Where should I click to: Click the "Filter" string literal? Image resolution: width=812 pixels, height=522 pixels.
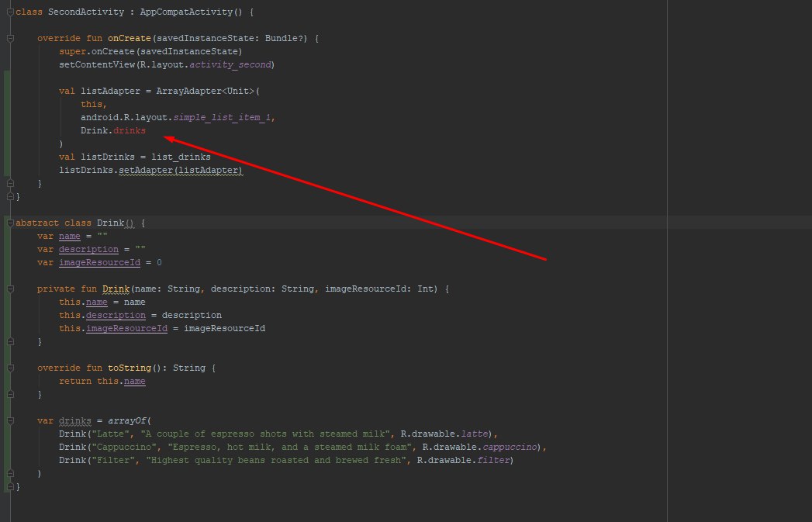coord(113,461)
